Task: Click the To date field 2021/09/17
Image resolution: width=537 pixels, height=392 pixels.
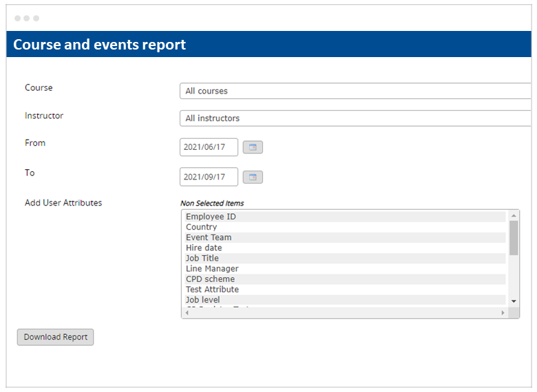Action: (x=209, y=177)
